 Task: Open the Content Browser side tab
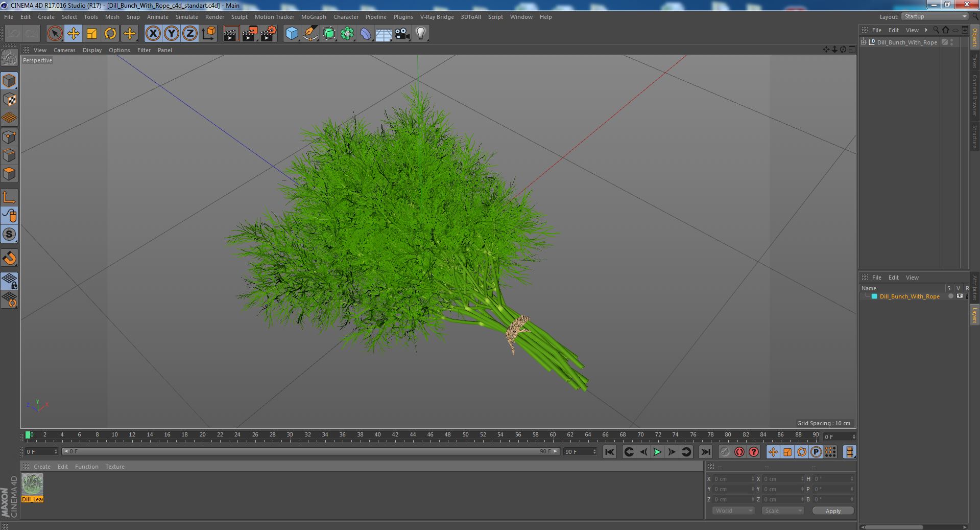(x=974, y=95)
